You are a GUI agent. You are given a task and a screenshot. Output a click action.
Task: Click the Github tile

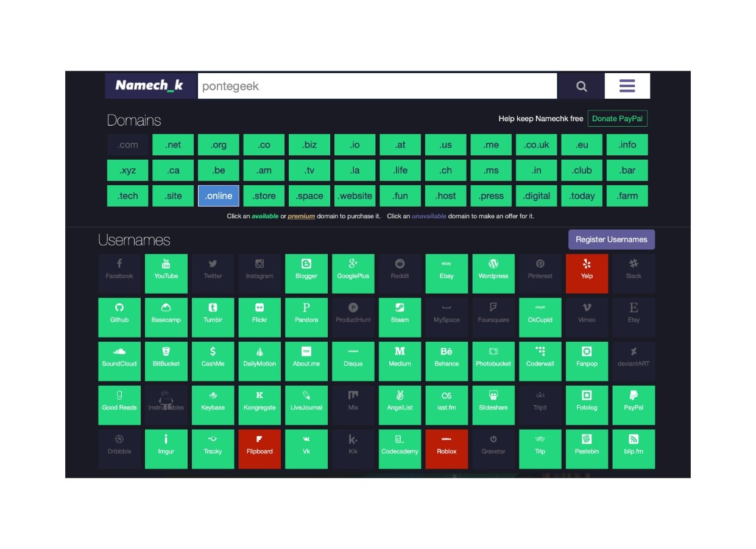point(119,318)
